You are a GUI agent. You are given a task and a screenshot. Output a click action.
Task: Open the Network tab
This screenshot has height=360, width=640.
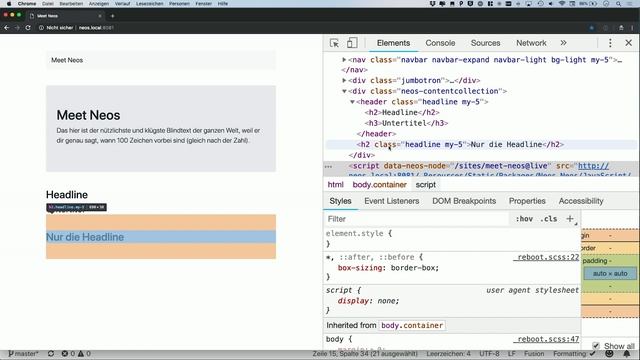click(531, 43)
